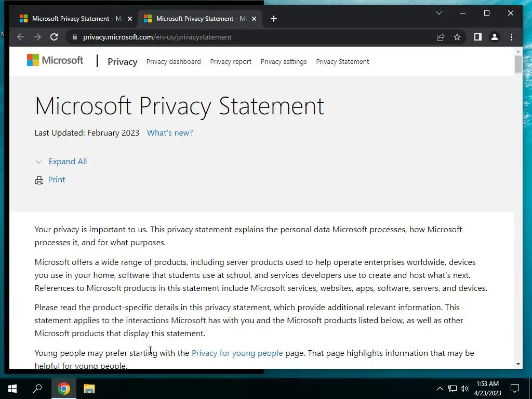Open the side panel icon
The image size is (532, 399).
pos(478,37)
